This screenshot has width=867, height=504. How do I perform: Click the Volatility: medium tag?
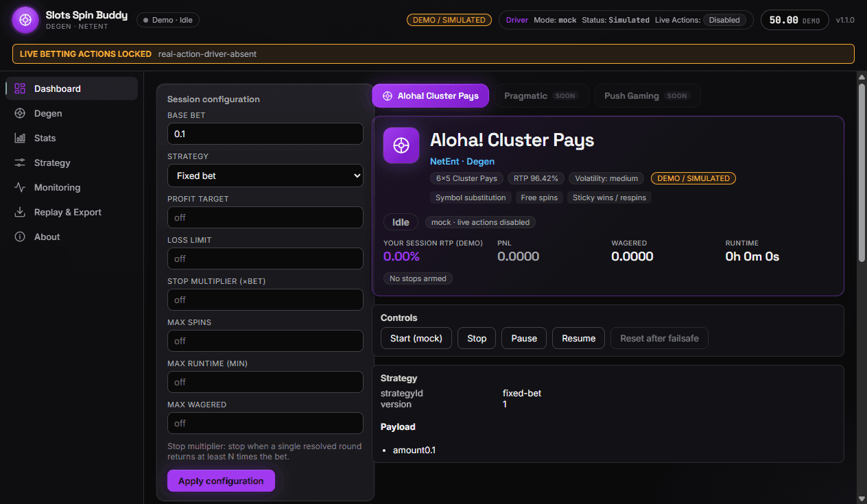pyautogui.click(x=606, y=178)
